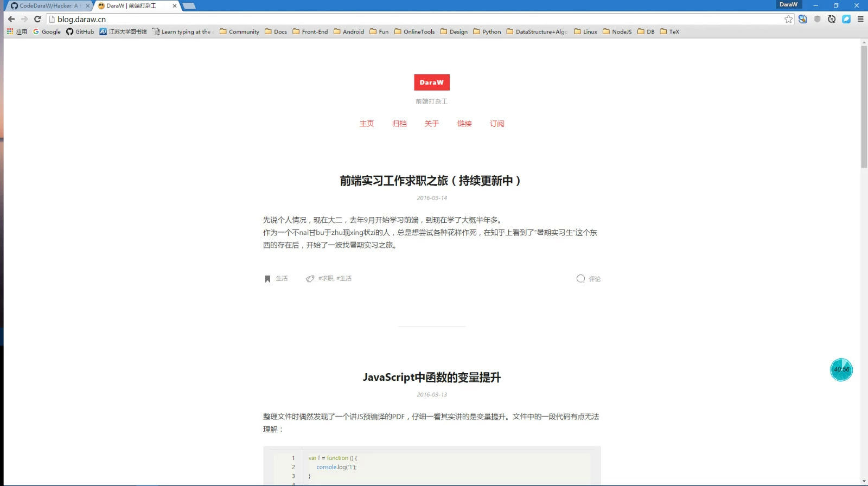The width and height of the screenshot is (868, 486).
Task: Expand Android bookmark folder
Action: (348, 31)
